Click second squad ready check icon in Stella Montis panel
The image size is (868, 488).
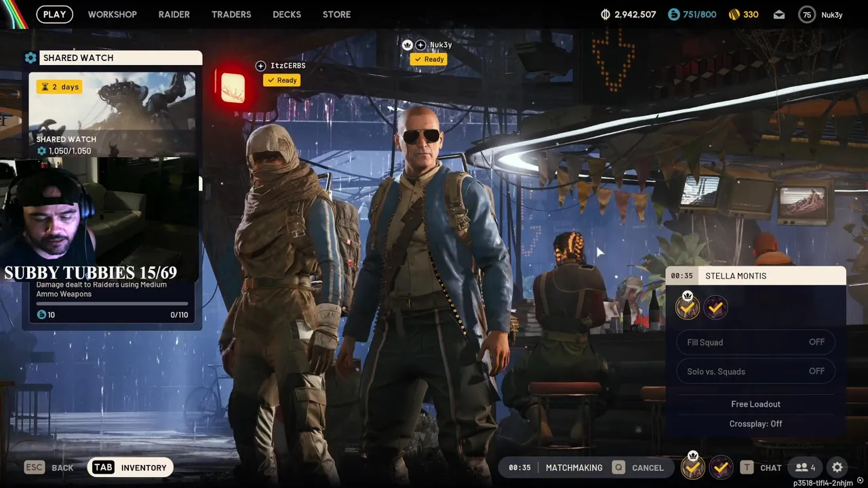click(715, 308)
